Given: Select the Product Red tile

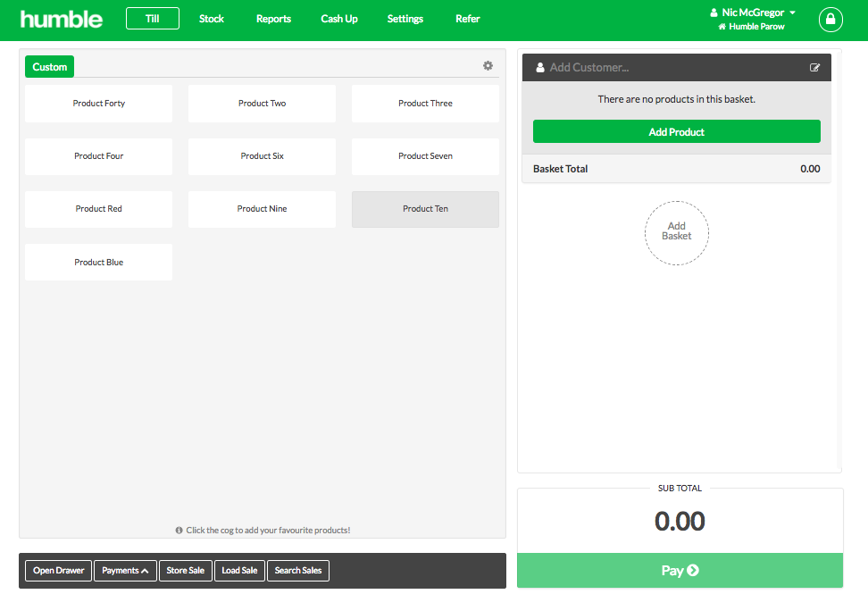Looking at the screenshot, I should point(98,209).
